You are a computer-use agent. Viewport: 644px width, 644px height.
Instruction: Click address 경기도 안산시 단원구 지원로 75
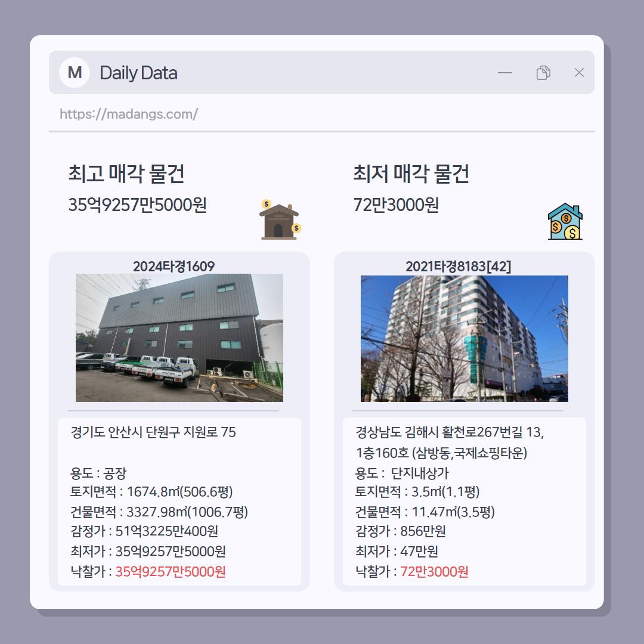click(x=153, y=432)
